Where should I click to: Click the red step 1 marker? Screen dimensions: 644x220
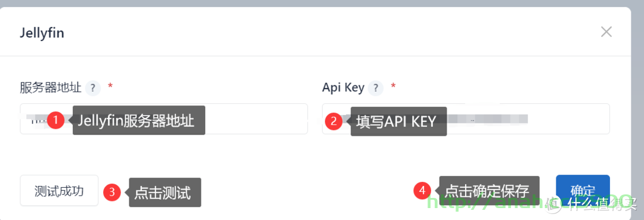(x=56, y=120)
